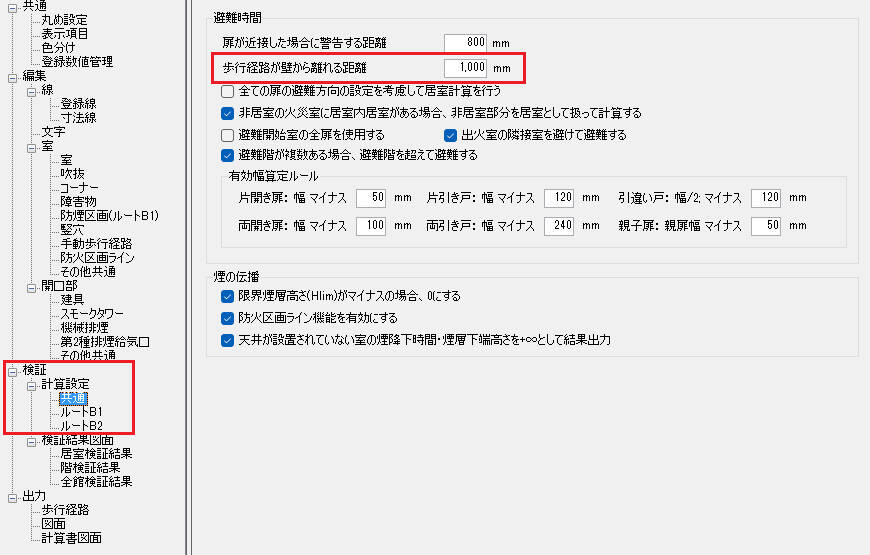Toggle 避難開始室の全扉を使用する checkbox
870x555 pixels.
[227, 135]
